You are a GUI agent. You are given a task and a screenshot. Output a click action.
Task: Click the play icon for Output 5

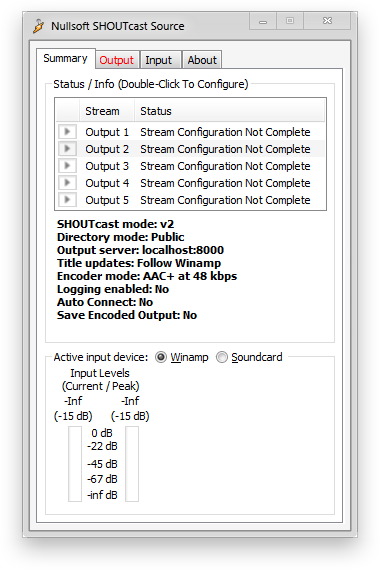[67, 200]
